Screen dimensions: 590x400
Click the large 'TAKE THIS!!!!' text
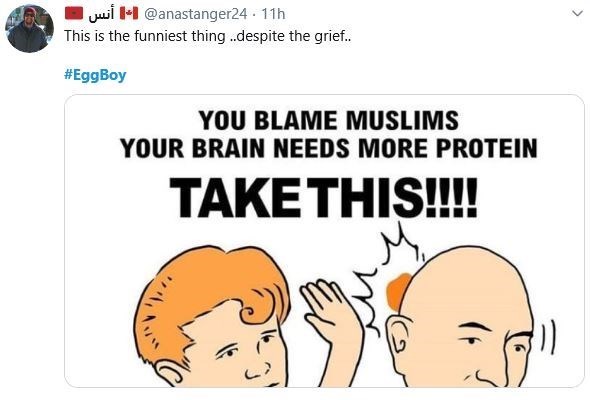click(x=324, y=198)
